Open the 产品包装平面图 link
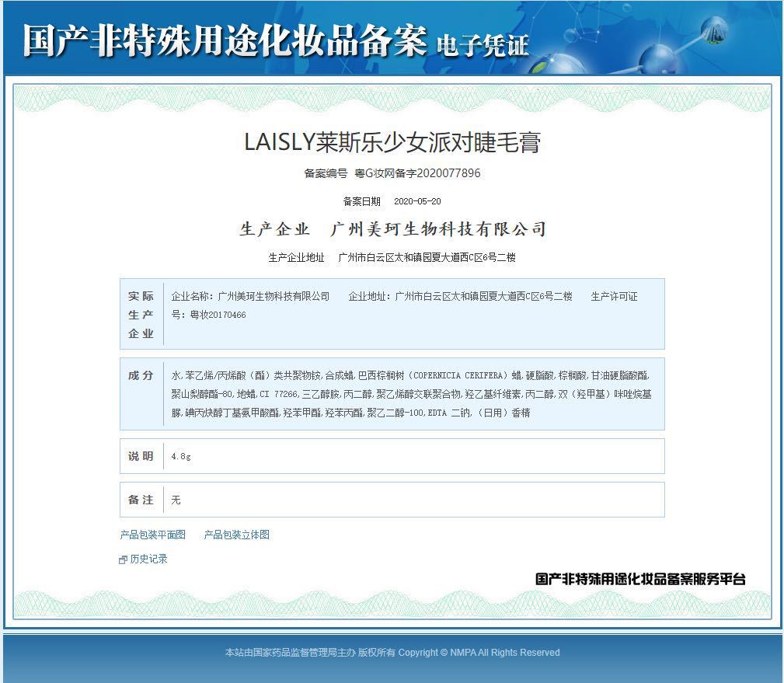The width and height of the screenshot is (784, 683). pyautogui.click(x=152, y=535)
